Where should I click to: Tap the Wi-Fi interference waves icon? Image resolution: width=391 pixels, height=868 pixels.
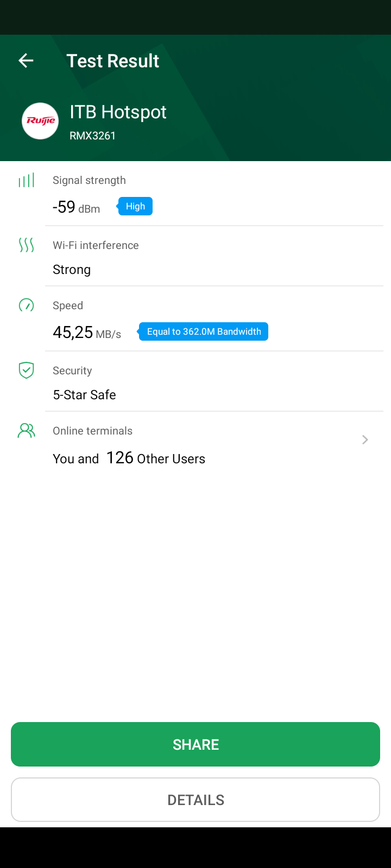26,245
